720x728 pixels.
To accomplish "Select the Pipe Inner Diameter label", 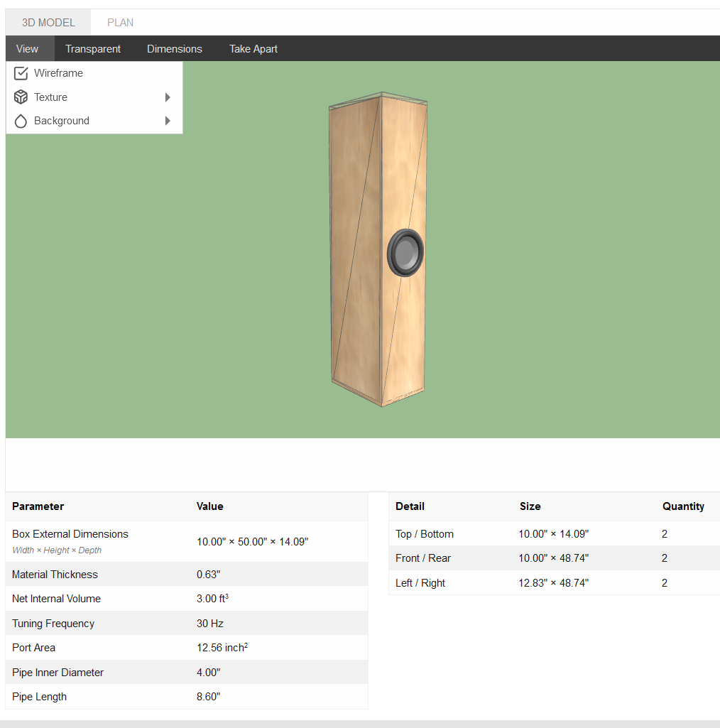I will (x=58, y=673).
